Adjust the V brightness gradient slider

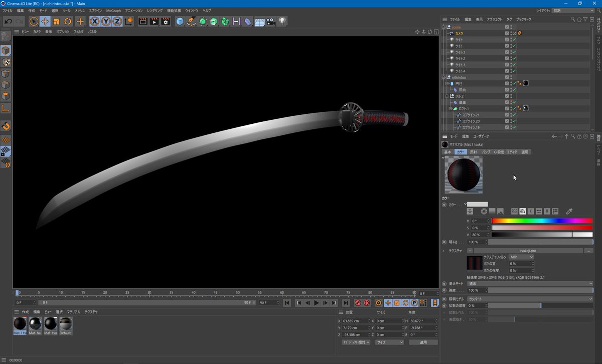(x=542, y=235)
